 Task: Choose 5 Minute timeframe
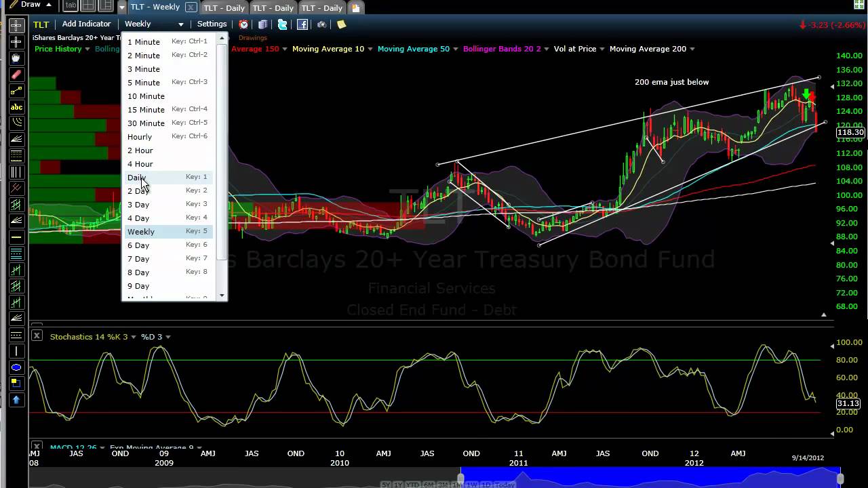(170, 82)
